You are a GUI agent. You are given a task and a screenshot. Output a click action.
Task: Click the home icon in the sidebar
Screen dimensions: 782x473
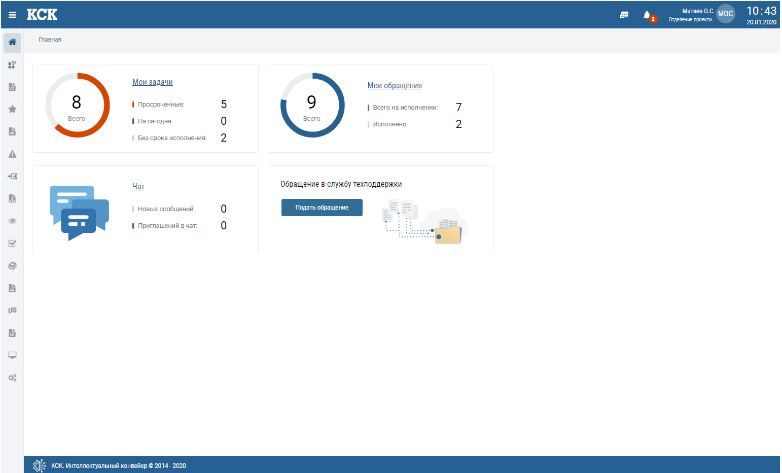(12, 42)
